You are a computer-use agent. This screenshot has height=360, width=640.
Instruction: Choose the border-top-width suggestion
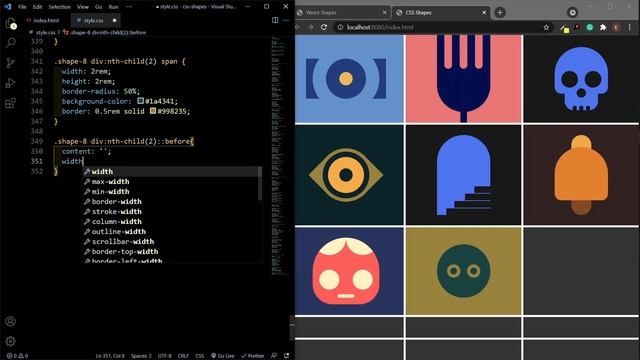[x=171, y=251]
